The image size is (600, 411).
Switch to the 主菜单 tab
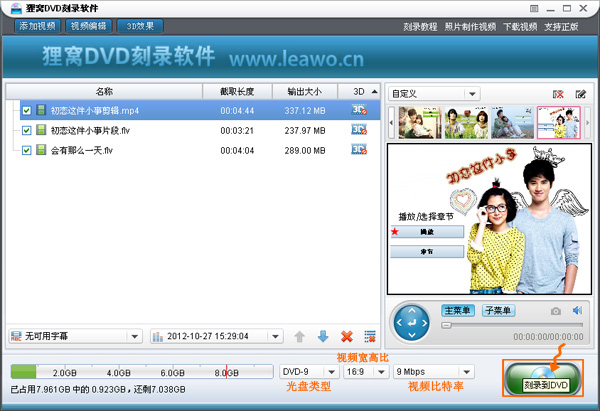point(458,310)
